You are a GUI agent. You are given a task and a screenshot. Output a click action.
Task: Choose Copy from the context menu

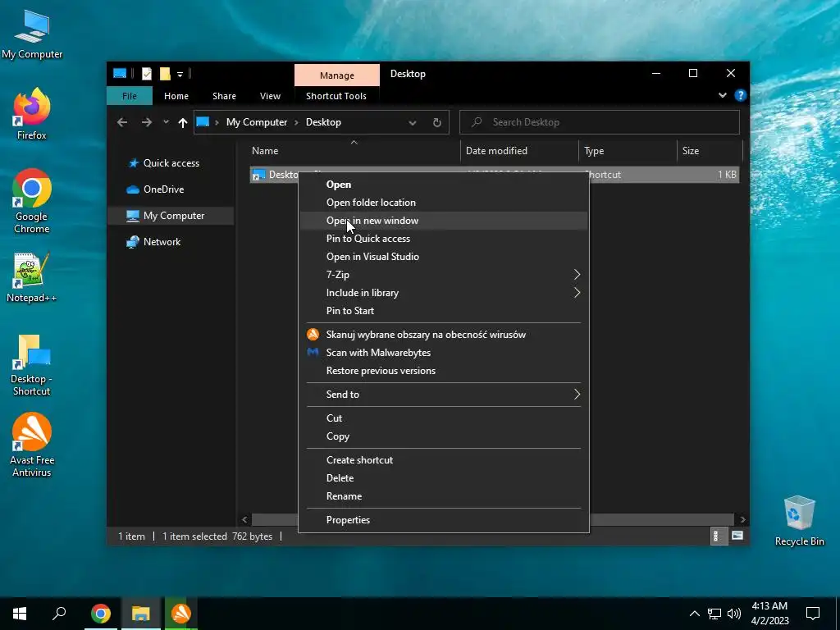coord(444,436)
